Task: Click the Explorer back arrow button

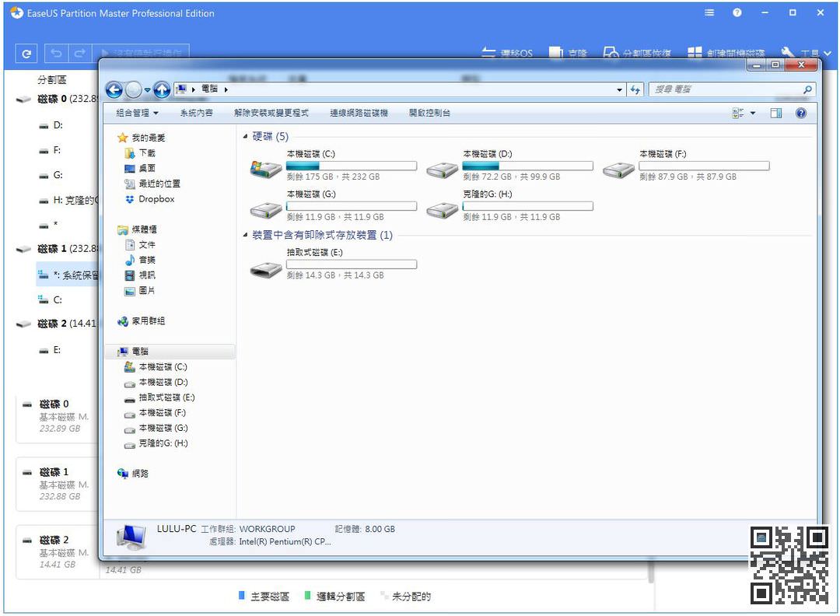Action: click(x=114, y=89)
